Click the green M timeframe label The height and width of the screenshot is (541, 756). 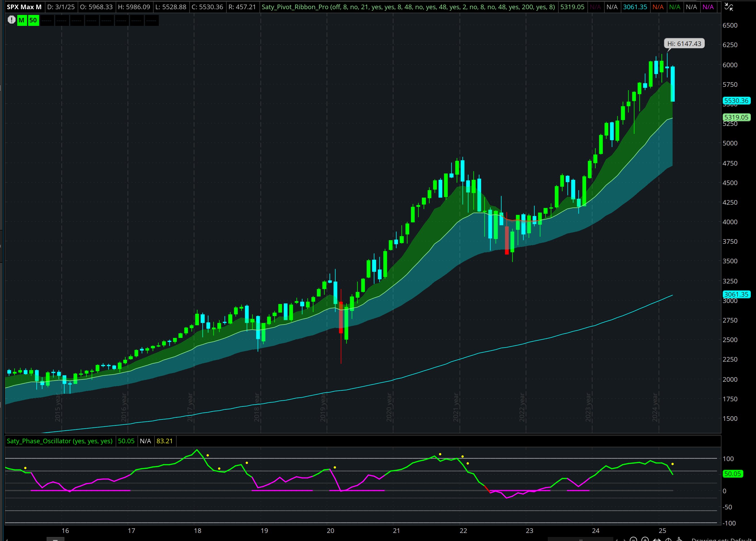pos(21,20)
